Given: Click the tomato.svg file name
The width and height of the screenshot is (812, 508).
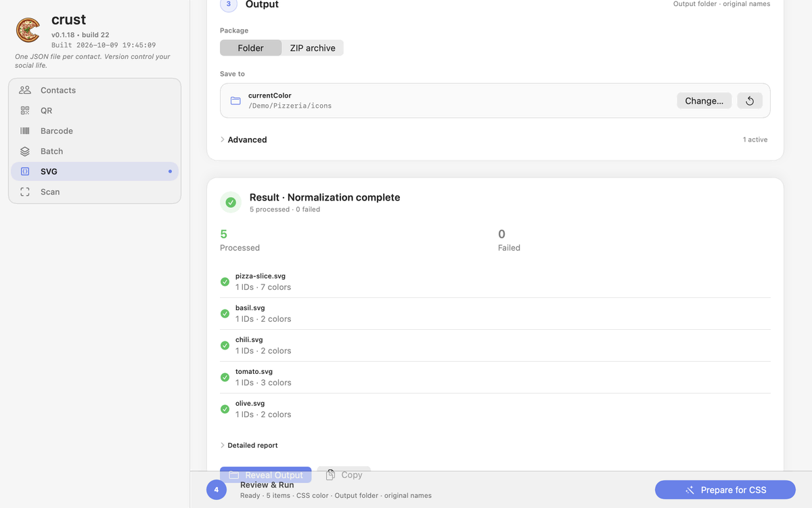Looking at the screenshot, I should pyautogui.click(x=254, y=372).
